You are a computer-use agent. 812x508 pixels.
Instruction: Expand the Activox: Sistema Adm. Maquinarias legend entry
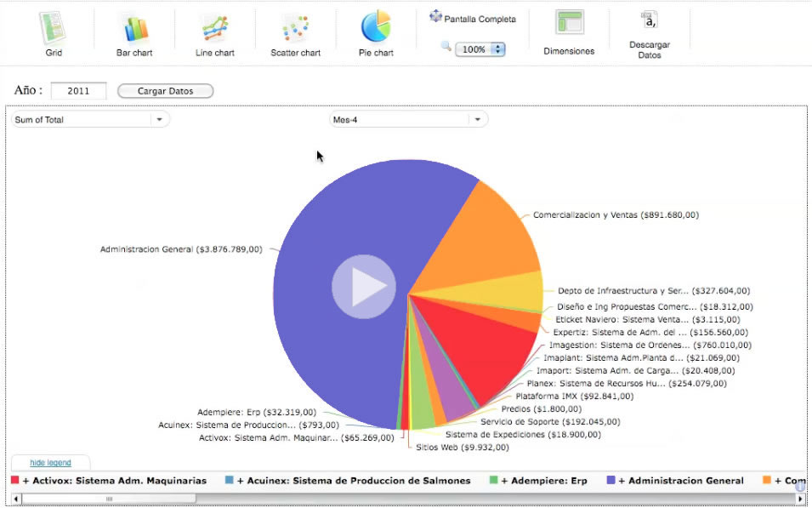[x=115, y=481]
